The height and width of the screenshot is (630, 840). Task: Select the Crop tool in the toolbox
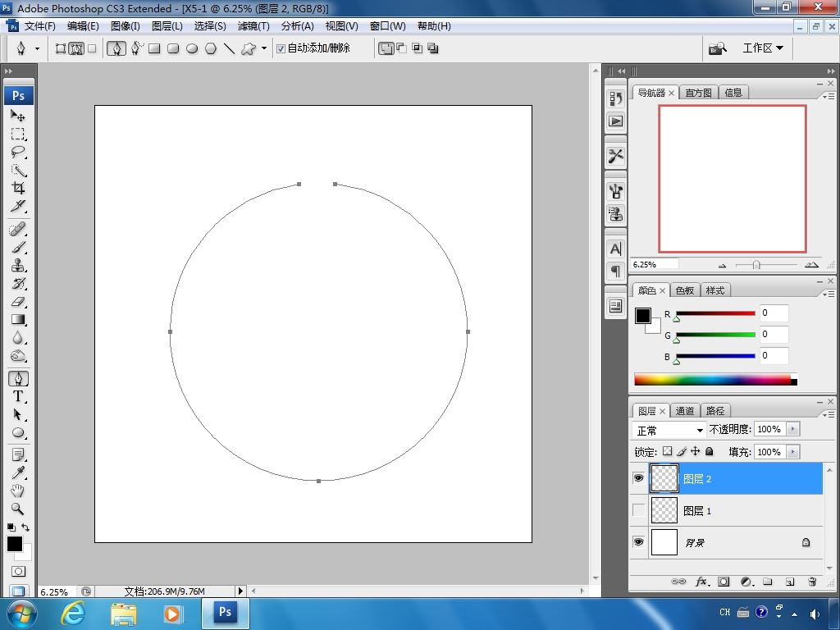tap(18, 189)
